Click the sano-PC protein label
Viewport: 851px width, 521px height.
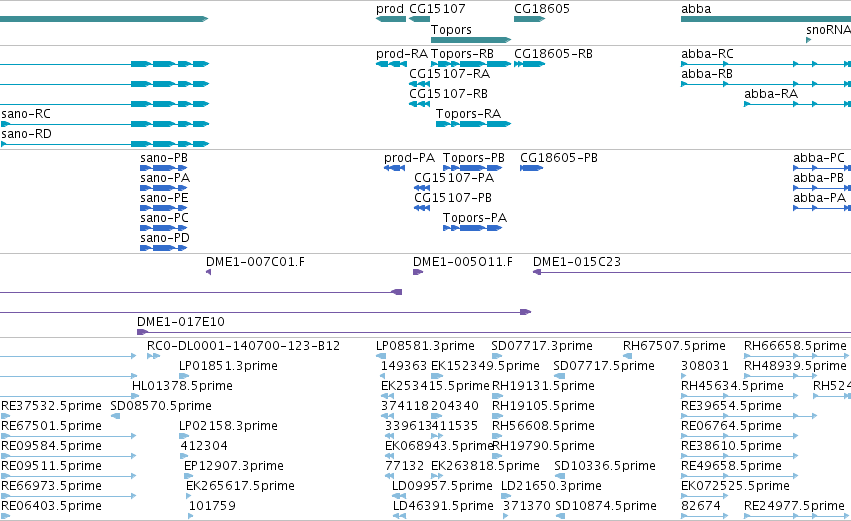tap(164, 218)
